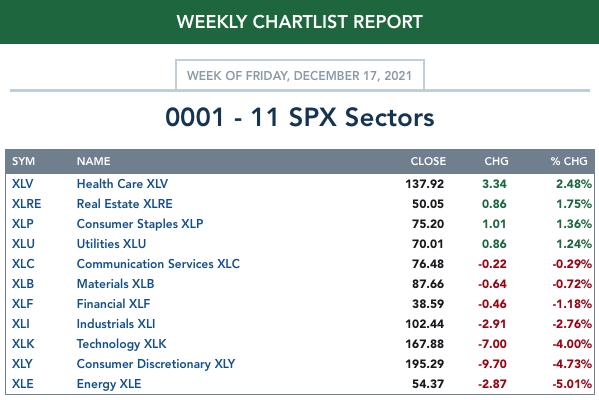Click the 0001 - 11 SPX Sectors title

300,117
